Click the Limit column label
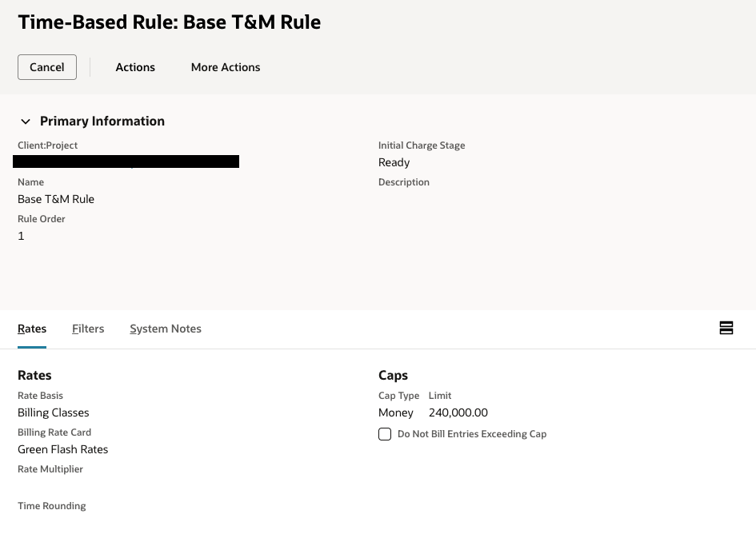The height and width of the screenshot is (534, 756). (440, 395)
